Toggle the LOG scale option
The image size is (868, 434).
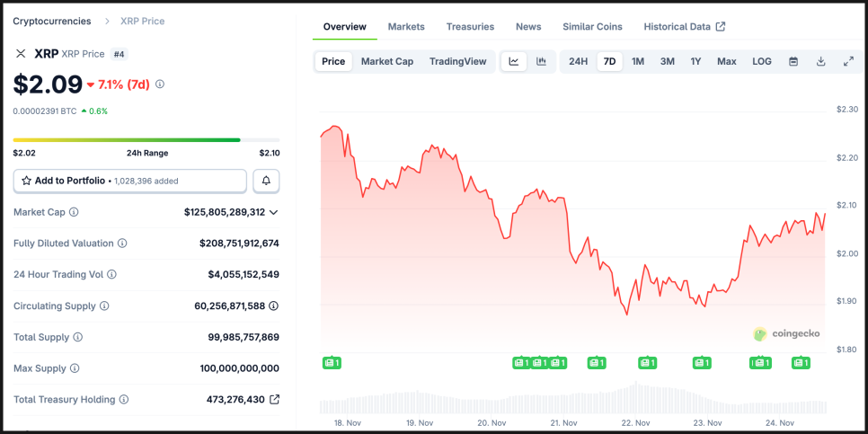tap(761, 61)
